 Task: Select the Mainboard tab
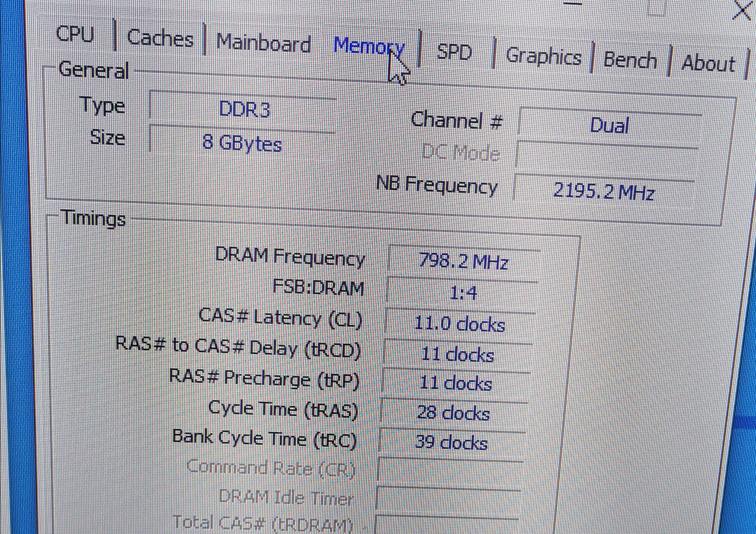point(263,43)
